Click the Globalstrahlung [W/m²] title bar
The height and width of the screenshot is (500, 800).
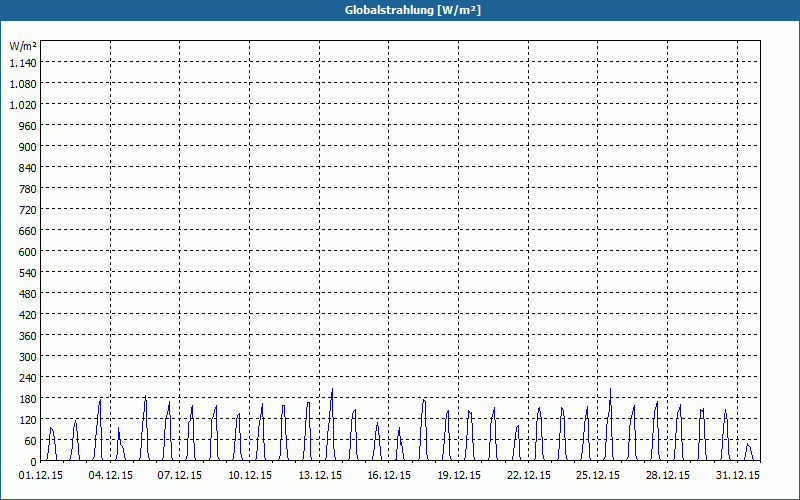pyautogui.click(x=400, y=10)
